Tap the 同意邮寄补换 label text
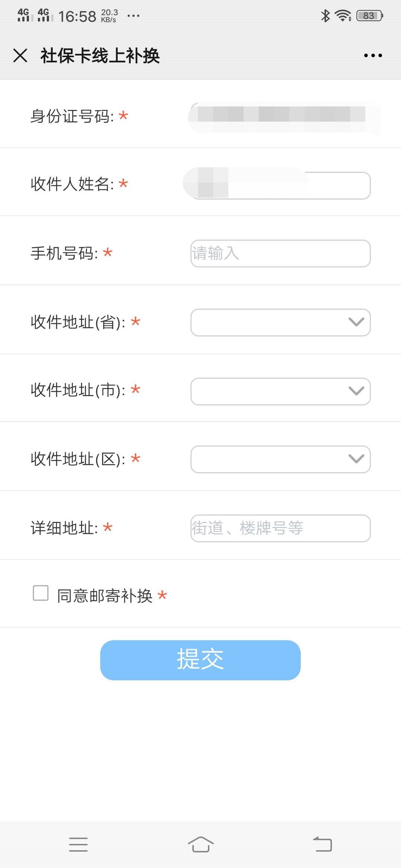Viewport: 401px width, 868px height. 105,596
